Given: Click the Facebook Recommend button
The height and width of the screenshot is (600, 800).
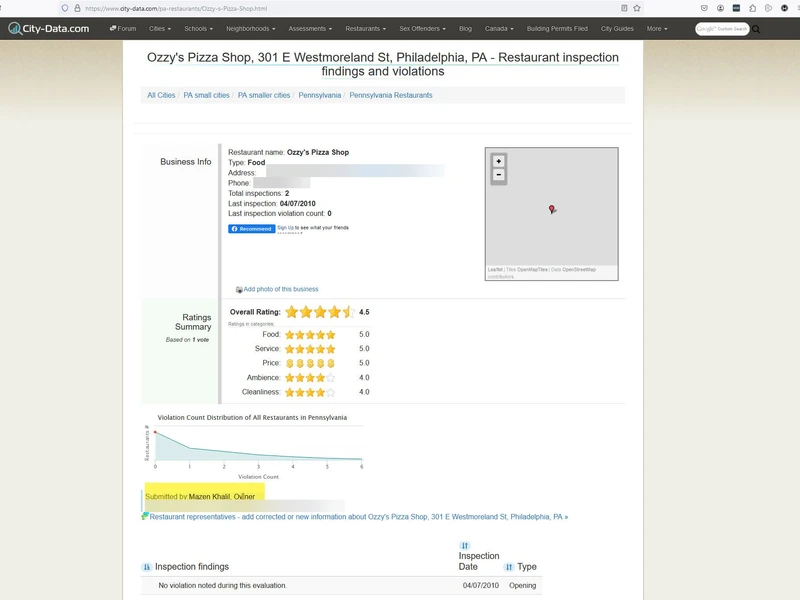Looking at the screenshot, I should pos(252,229).
